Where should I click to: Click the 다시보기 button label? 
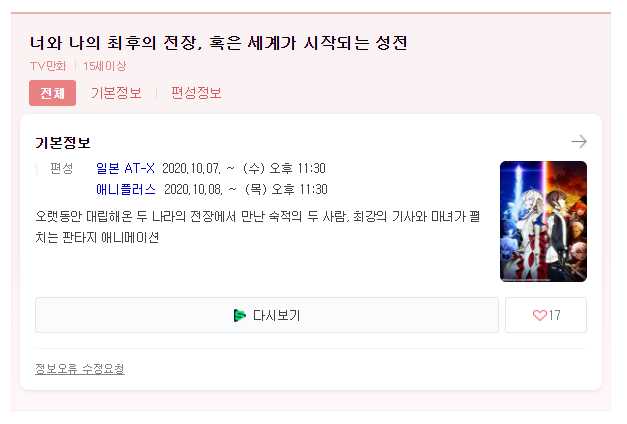[276, 316]
